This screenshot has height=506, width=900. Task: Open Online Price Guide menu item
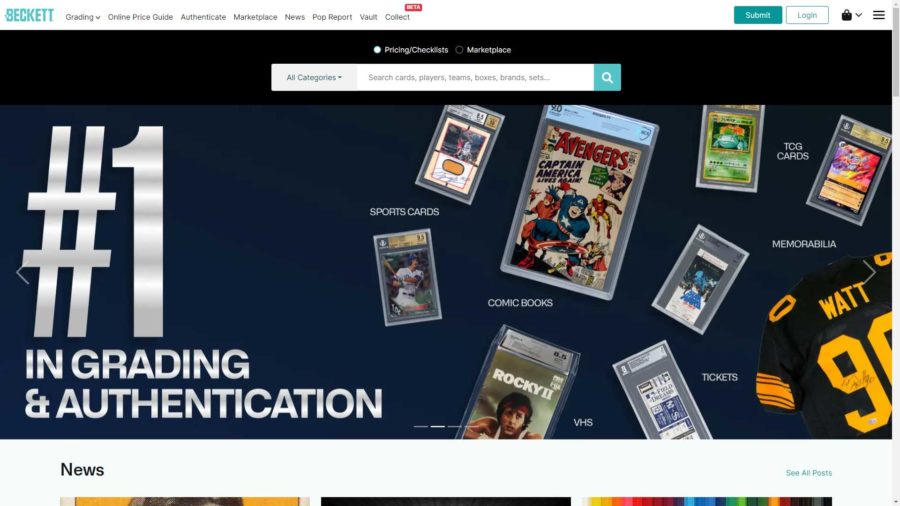coord(140,17)
